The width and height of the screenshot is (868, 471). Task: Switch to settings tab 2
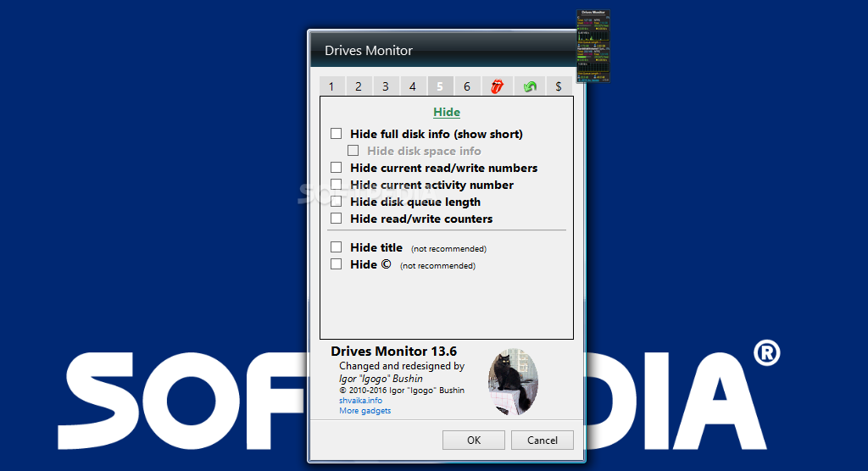click(x=359, y=86)
